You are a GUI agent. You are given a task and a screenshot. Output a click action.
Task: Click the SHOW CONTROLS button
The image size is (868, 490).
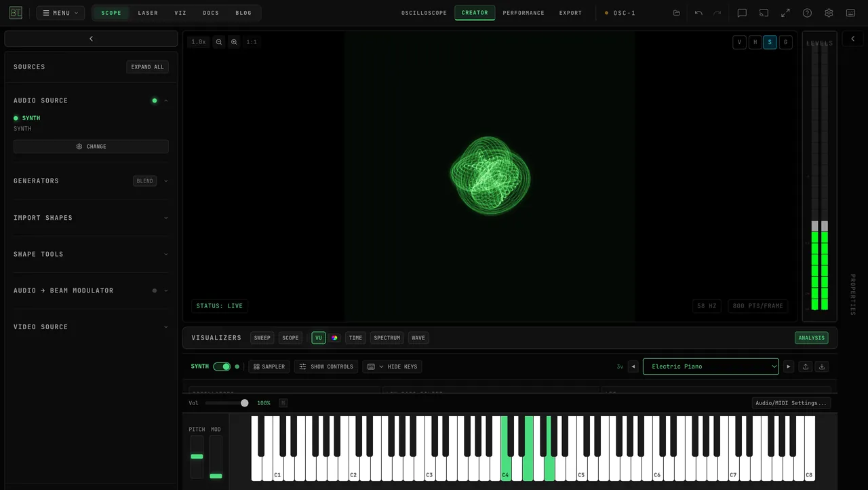point(326,366)
